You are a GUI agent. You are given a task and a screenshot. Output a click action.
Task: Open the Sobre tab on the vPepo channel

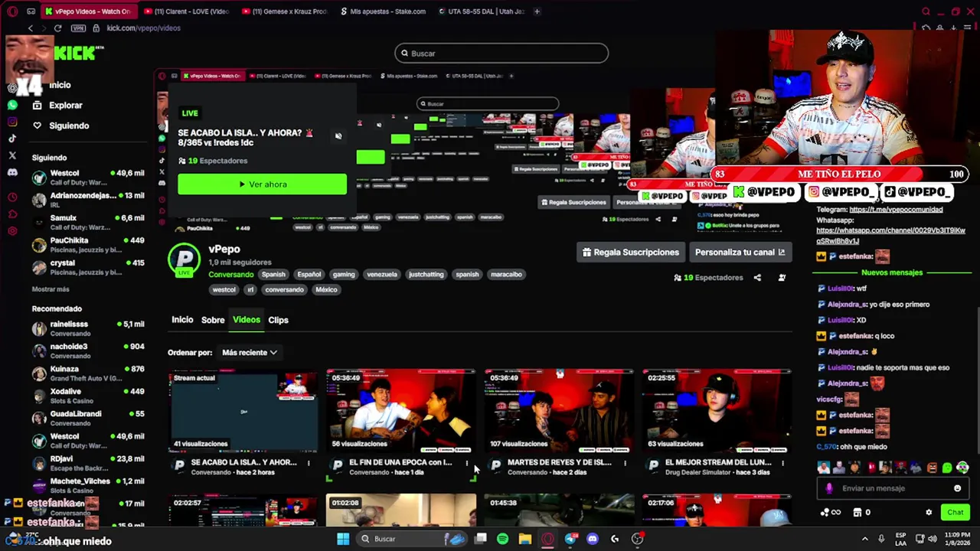pos(213,320)
